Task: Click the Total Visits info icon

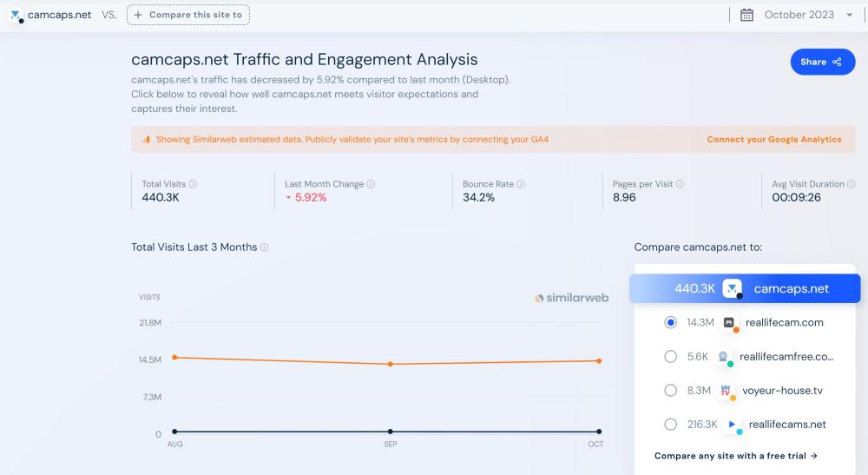Action: coord(194,184)
